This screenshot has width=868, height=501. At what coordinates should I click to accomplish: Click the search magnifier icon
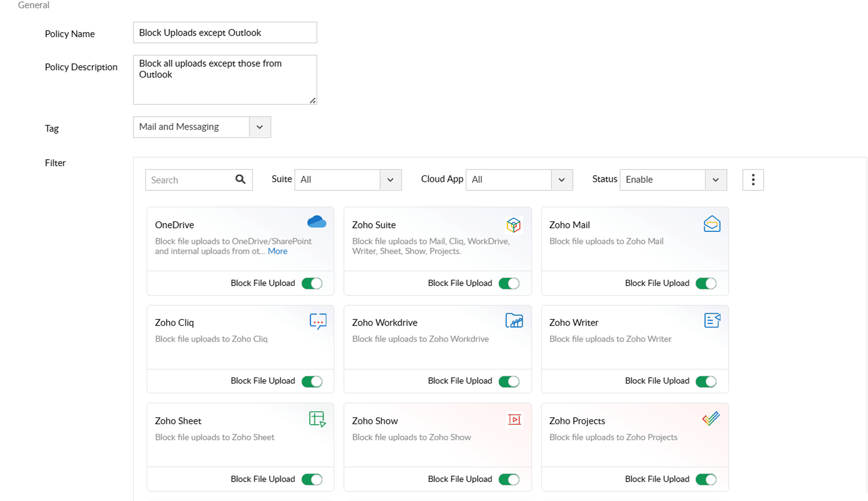click(x=240, y=180)
